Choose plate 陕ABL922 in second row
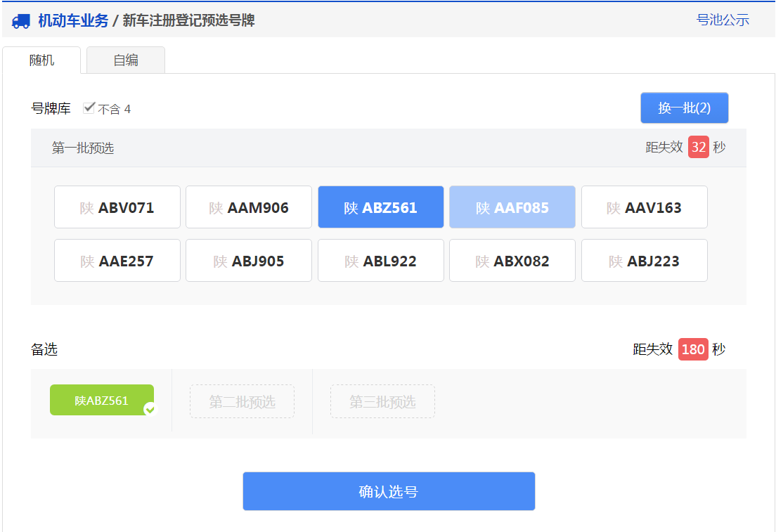Screen dimensions: 776x532 (380, 260)
